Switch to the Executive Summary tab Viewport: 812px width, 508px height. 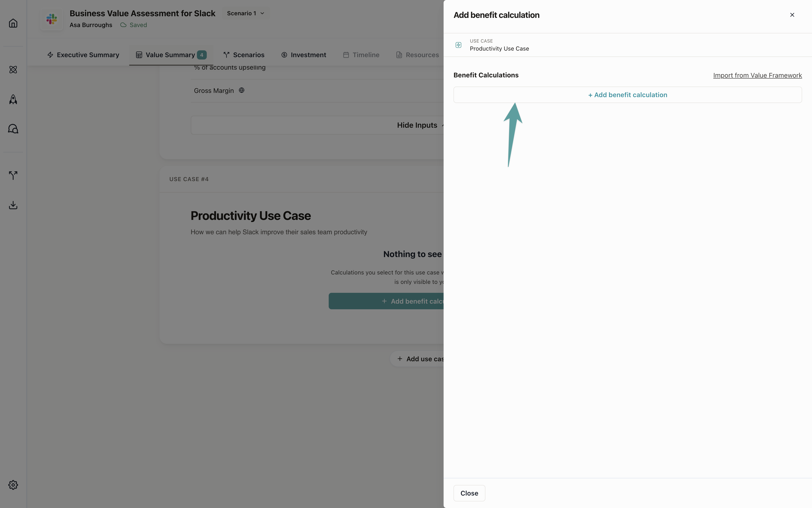click(x=83, y=55)
